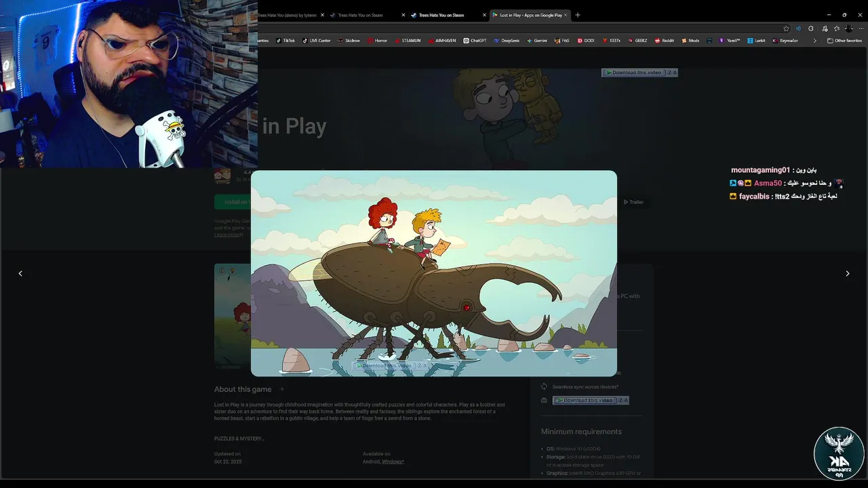This screenshot has width=868, height=488.
Task: Close the Download this video bar below seamless sync
Action: pos(626,401)
